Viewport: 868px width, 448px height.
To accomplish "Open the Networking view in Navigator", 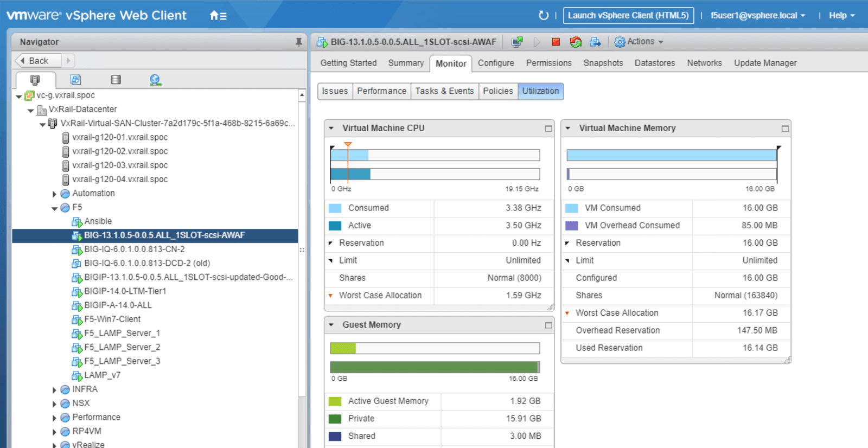I will coord(155,80).
